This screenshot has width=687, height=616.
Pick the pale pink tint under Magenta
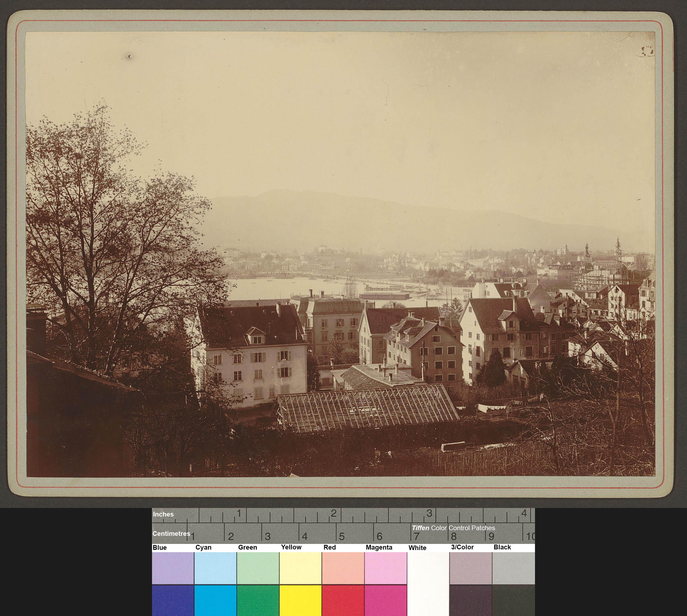click(386, 568)
